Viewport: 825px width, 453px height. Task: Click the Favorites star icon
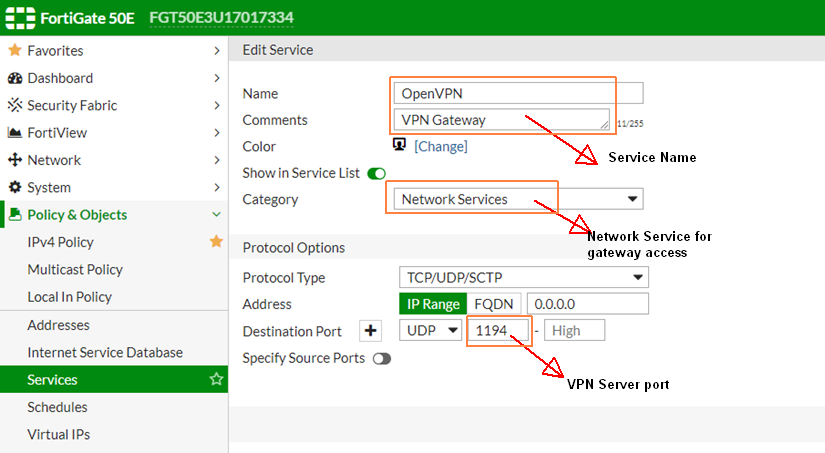[x=15, y=51]
